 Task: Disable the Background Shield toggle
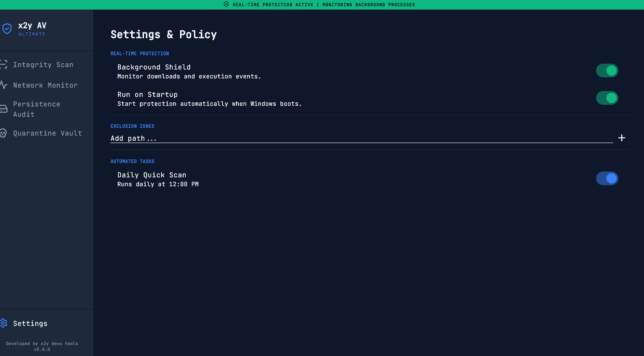point(607,70)
